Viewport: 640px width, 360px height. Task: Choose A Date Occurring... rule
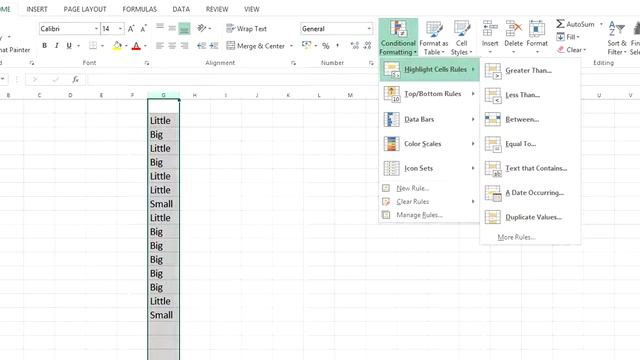tap(530, 193)
